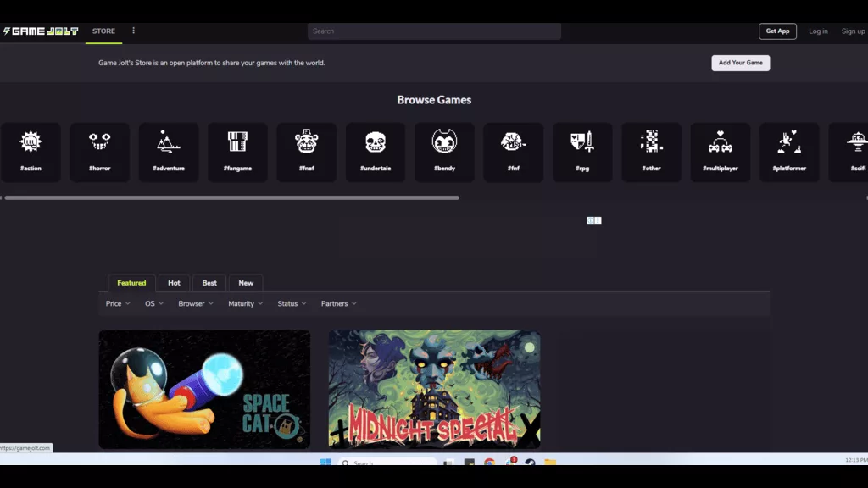Viewport: 868px width, 488px height.
Task: Open the #fangame category tile
Action: 237,152
